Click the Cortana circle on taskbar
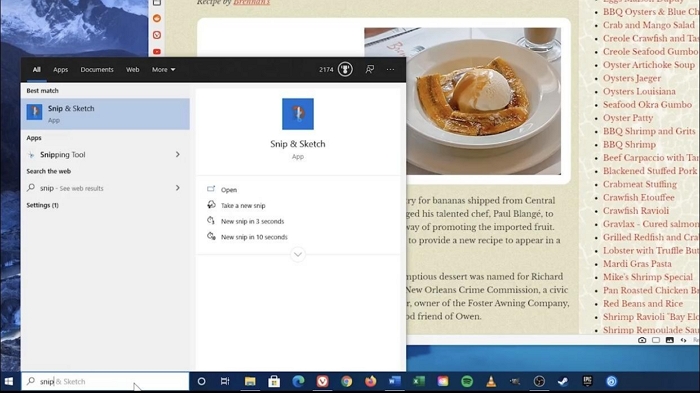Viewport: 700px width, 393px height. pos(201,381)
